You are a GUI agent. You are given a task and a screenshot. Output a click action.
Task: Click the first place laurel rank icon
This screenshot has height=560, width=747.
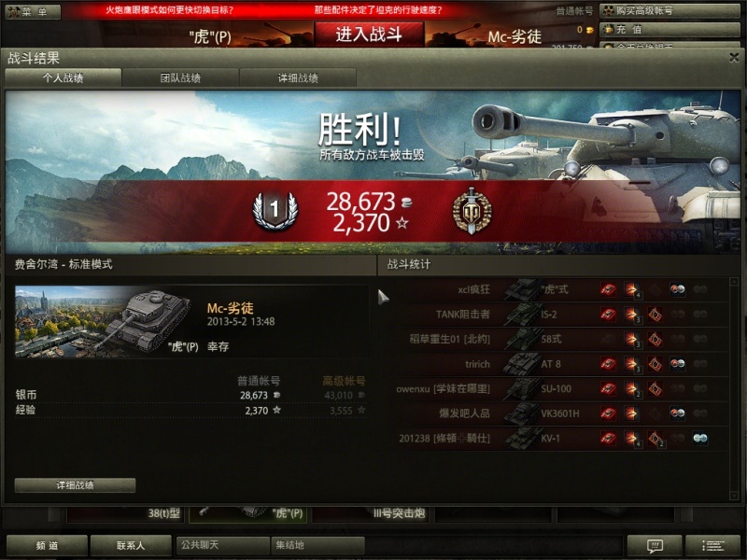pos(275,210)
